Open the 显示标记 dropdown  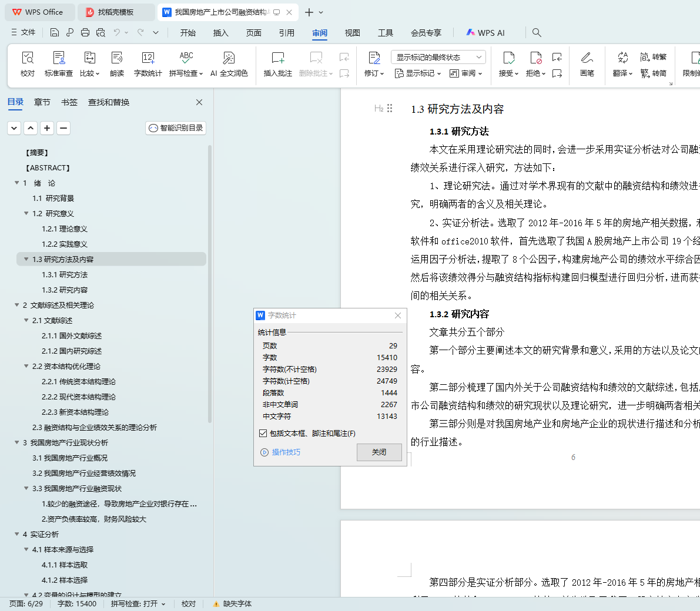[x=418, y=73]
